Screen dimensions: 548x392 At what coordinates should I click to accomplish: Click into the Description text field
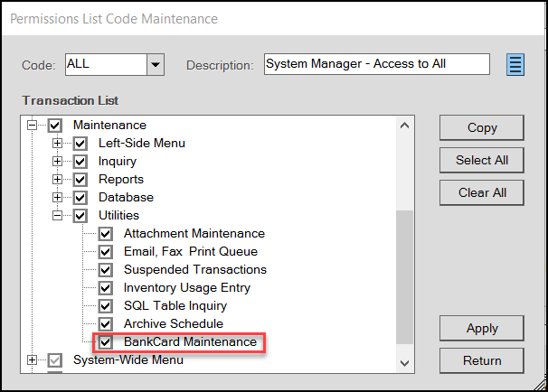coord(377,64)
